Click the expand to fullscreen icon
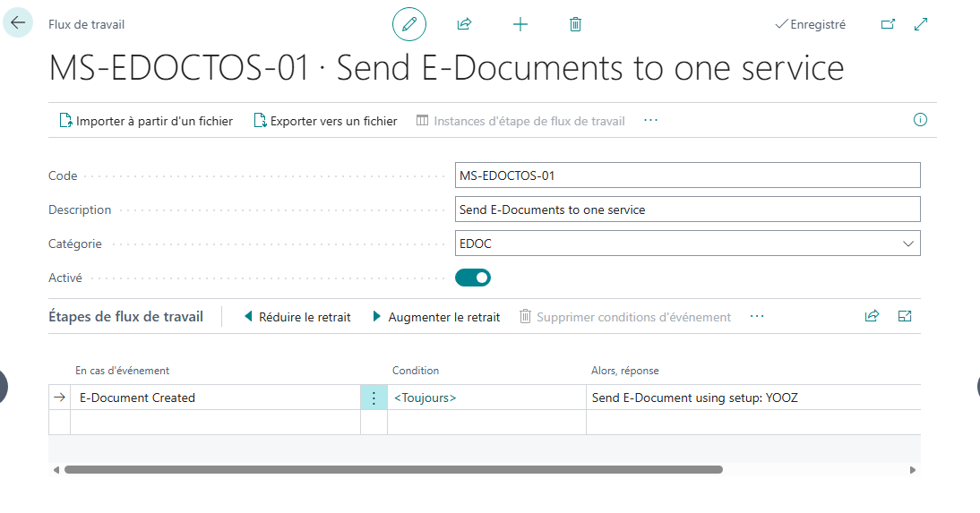This screenshot has height=513, width=980. pyautogui.click(x=920, y=24)
